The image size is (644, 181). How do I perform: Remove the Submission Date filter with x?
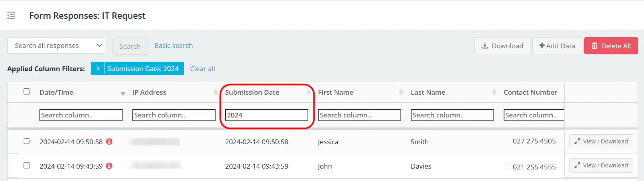click(98, 68)
